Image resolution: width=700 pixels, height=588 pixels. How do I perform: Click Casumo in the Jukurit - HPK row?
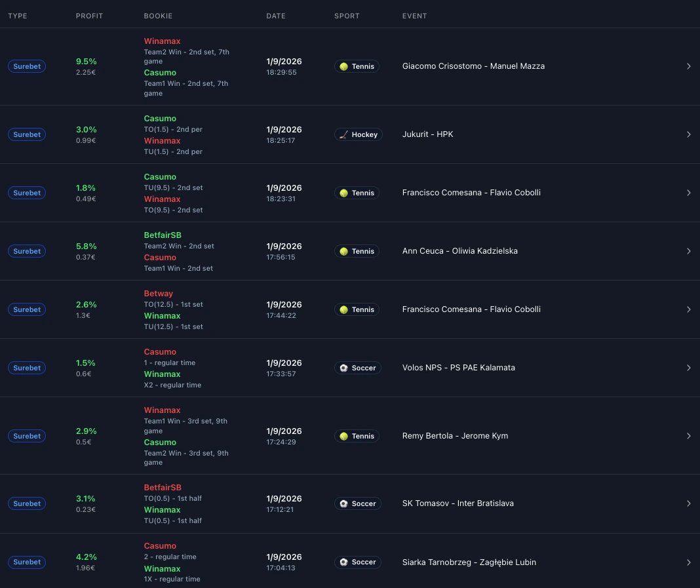click(x=160, y=118)
